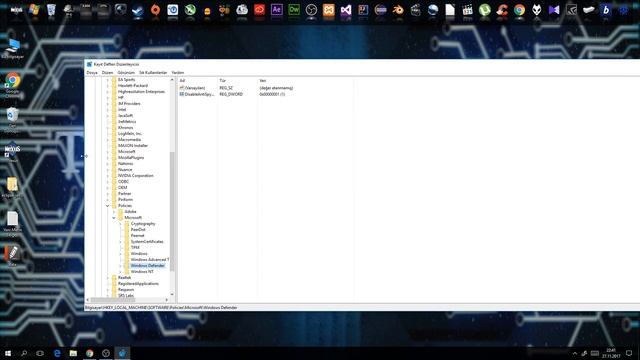The height and width of the screenshot is (360, 640).
Task: Open Chrome from the top dock
Action: point(519,10)
